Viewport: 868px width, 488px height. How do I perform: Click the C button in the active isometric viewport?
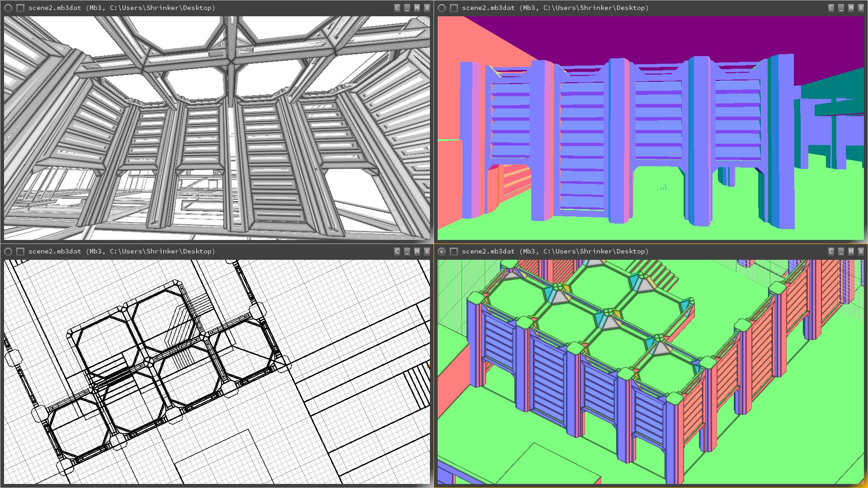tap(831, 251)
